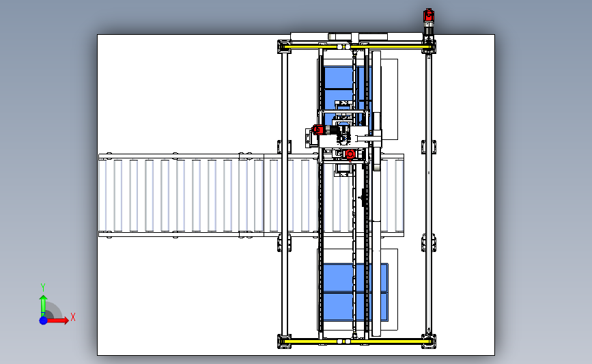Select the bottom yellow gantry beam
The height and width of the screenshot is (364, 592).
click(x=357, y=341)
